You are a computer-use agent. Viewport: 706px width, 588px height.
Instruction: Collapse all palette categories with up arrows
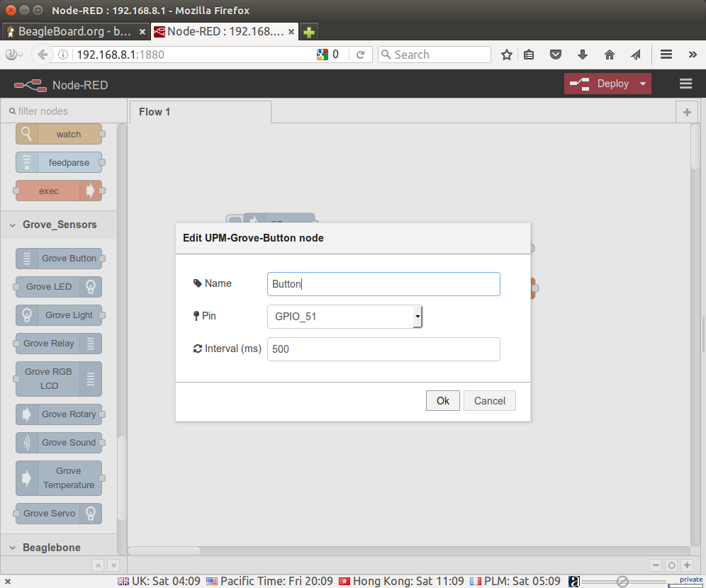pos(98,565)
